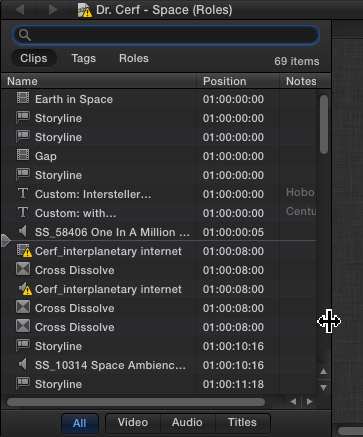The image size is (363, 437).
Task: Click the video clip warning icon of Cerf_interplanetary internet
Action: click(24, 250)
